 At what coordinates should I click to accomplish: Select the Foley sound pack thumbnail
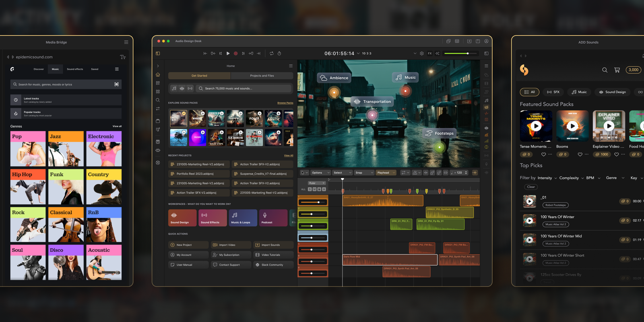(x=254, y=118)
